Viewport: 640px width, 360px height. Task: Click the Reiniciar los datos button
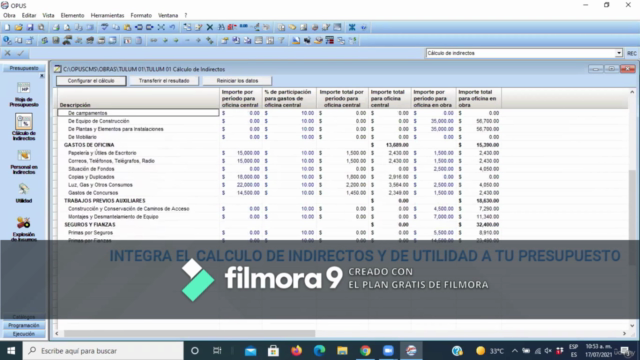pos(237,81)
